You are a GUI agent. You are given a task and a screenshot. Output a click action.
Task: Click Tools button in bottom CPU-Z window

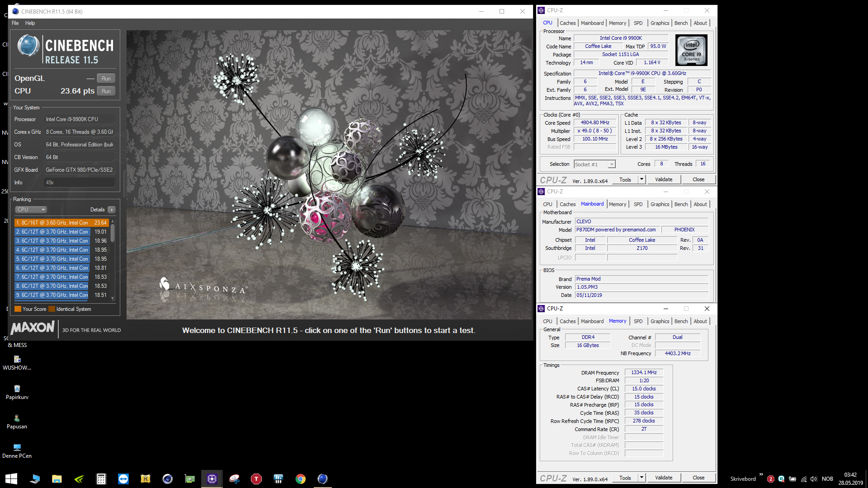click(x=625, y=478)
